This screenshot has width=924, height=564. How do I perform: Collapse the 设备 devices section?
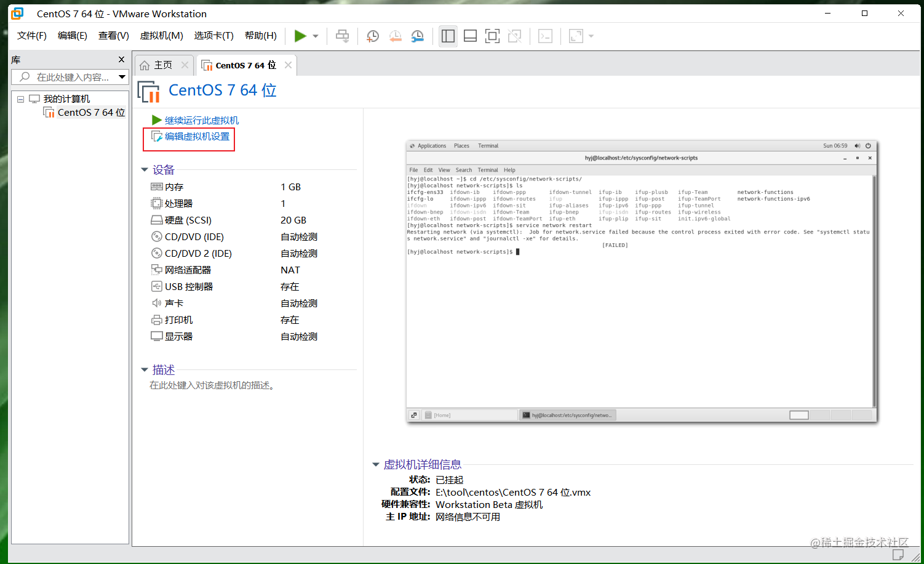[145, 170]
